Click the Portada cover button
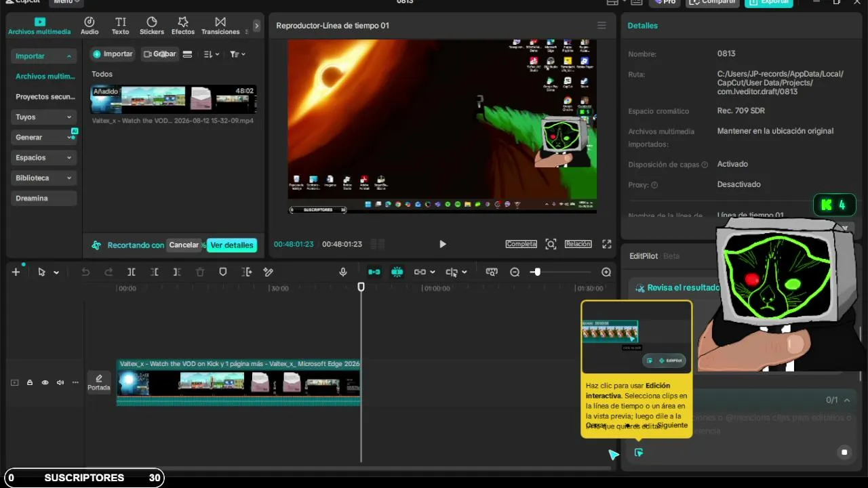This screenshot has height=488, width=868. (x=99, y=382)
